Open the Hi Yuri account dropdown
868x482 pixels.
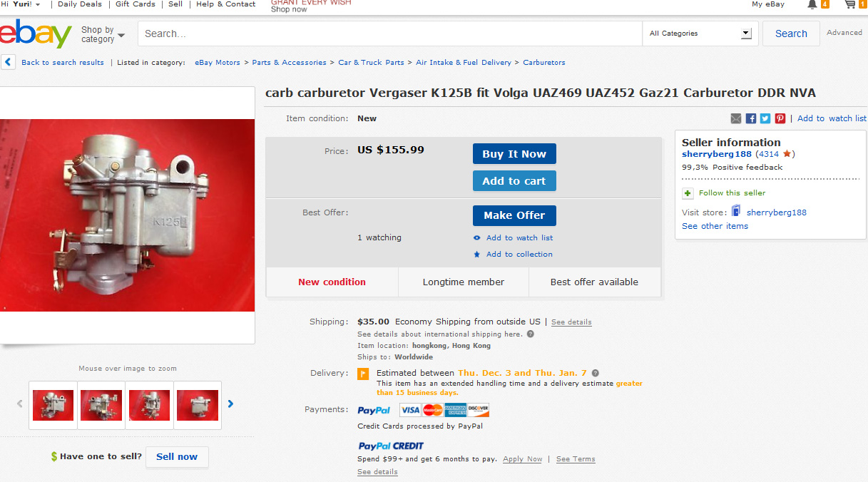tap(21, 4)
